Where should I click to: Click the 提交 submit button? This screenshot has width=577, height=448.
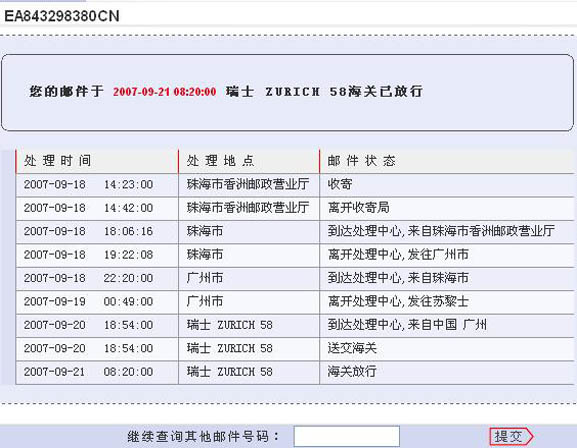pyautogui.click(x=511, y=437)
